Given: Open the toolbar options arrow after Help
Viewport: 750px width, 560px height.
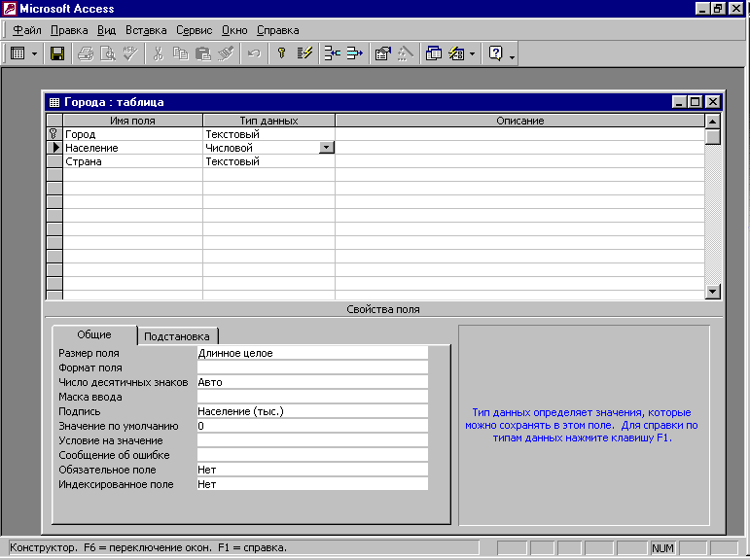Looking at the screenshot, I should point(512,56).
